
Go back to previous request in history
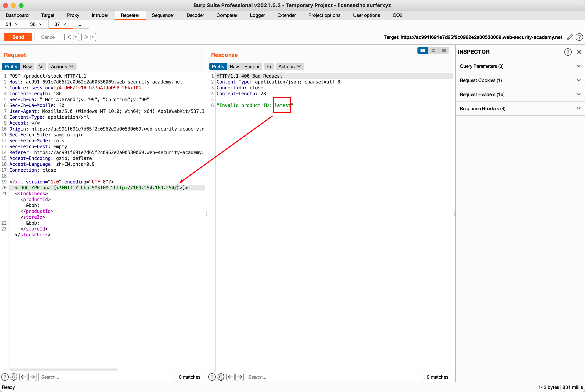click(69, 37)
